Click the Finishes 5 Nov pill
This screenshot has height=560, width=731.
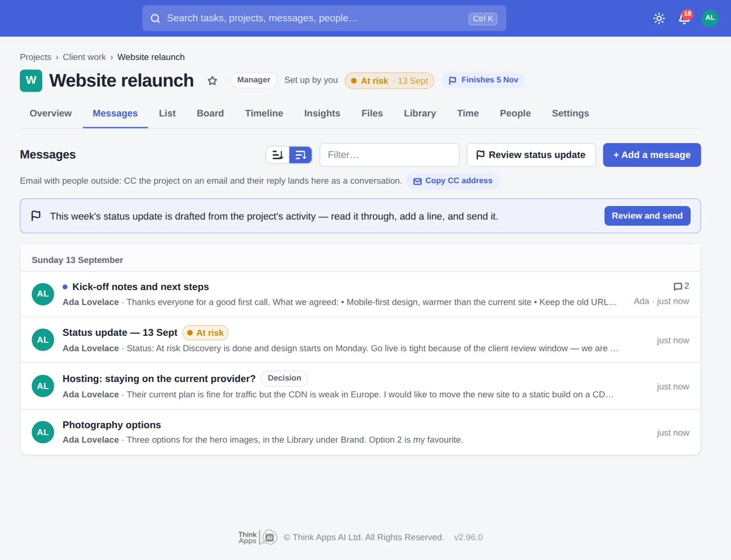[483, 80]
